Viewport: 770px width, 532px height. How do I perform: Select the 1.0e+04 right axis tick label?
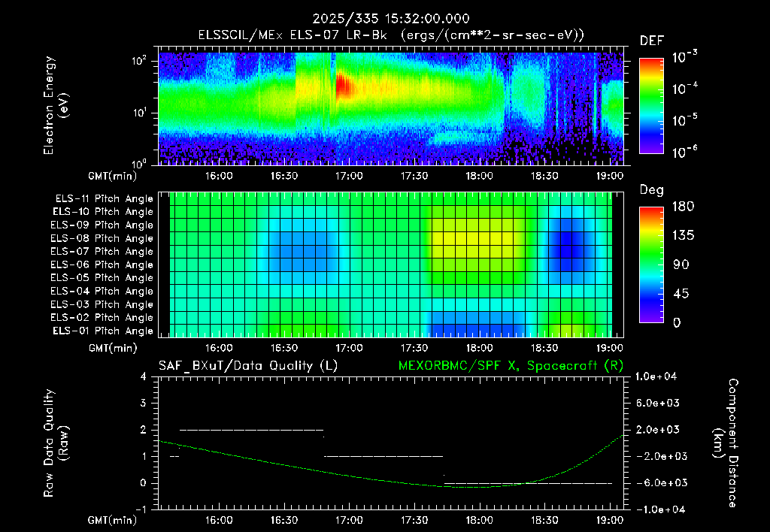pos(656,376)
